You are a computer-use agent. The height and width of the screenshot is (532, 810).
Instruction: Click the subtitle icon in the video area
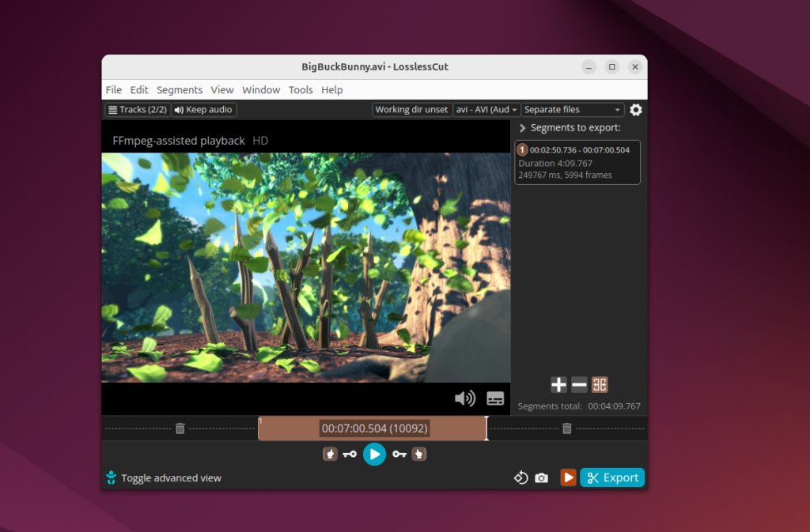point(495,398)
